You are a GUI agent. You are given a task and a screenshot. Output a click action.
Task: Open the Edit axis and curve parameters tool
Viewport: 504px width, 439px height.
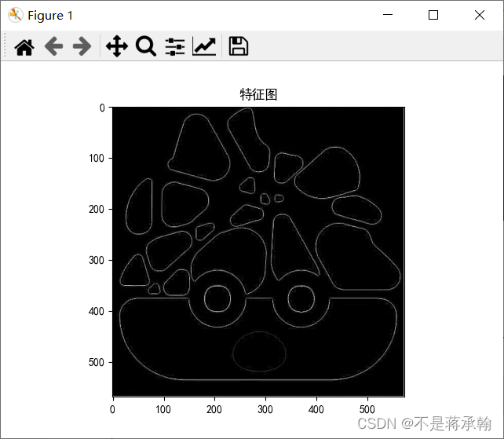pyautogui.click(x=204, y=46)
